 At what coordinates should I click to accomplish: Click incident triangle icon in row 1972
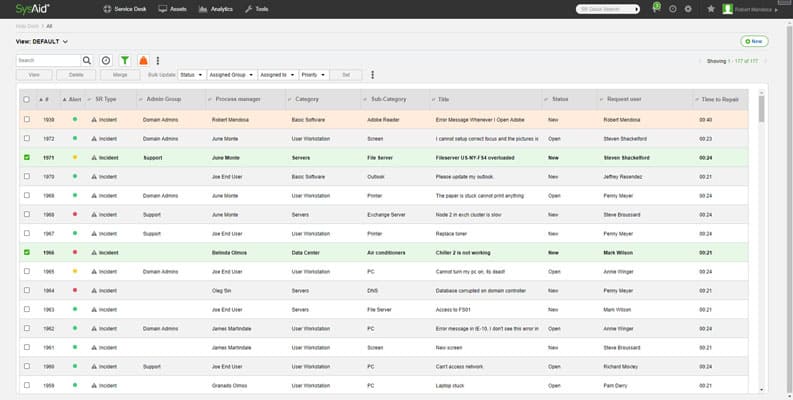[x=94, y=139]
